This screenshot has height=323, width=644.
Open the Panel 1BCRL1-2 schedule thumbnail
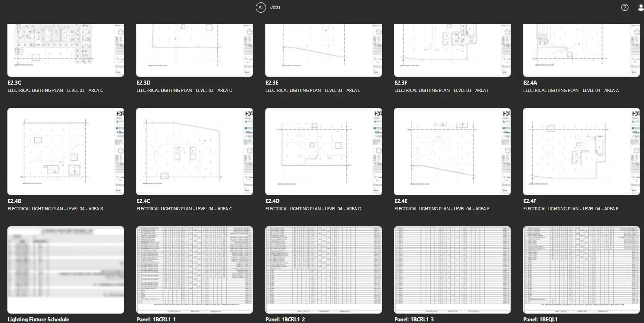tap(323, 270)
